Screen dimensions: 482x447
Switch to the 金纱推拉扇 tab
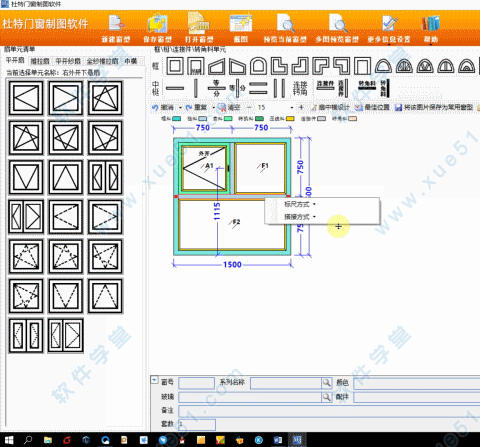(102, 61)
